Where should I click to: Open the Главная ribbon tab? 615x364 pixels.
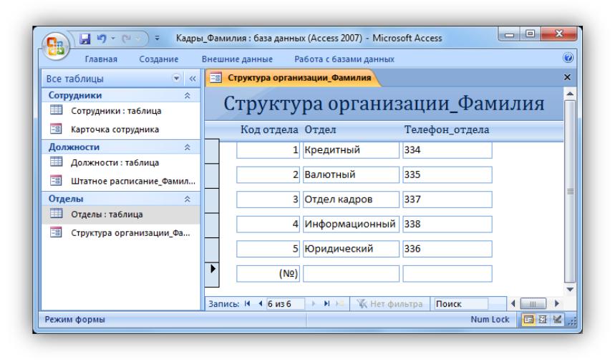pyautogui.click(x=101, y=59)
